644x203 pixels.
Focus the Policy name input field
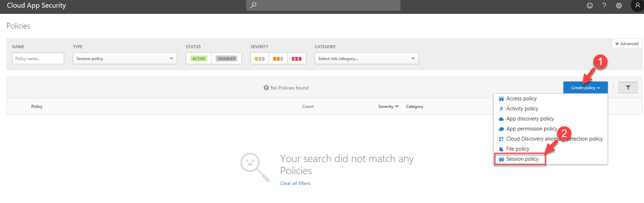(38, 58)
